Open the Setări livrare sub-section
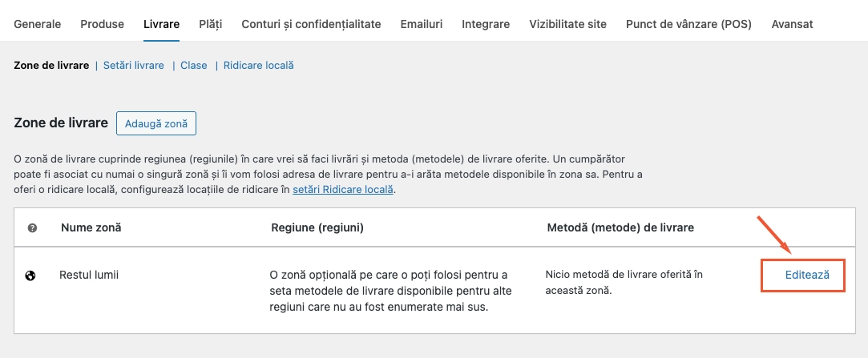The width and height of the screenshot is (868, 358). coord(133,66)
